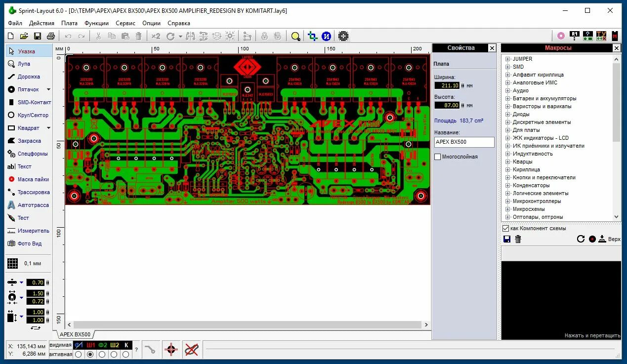Click the Ширина value 211.10

point(447,85)
